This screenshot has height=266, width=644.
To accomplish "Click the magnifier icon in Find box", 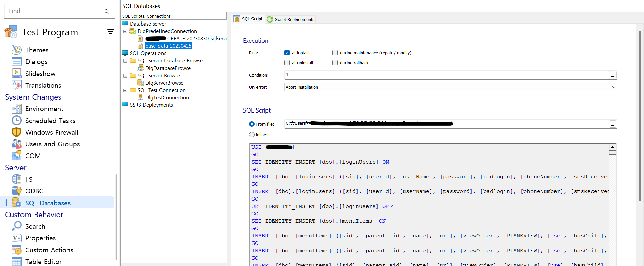I will pos(107,11).
